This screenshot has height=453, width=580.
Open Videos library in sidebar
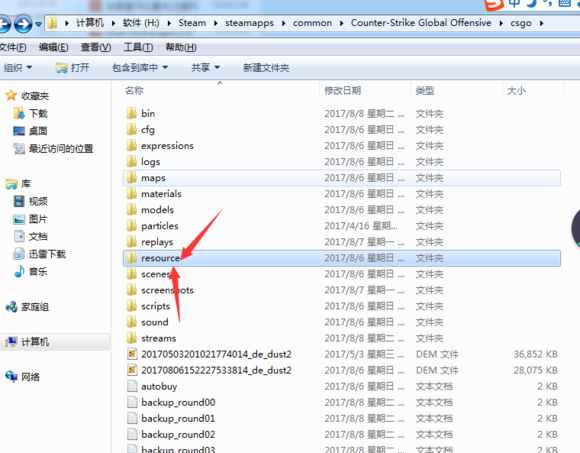click(31, 201)
